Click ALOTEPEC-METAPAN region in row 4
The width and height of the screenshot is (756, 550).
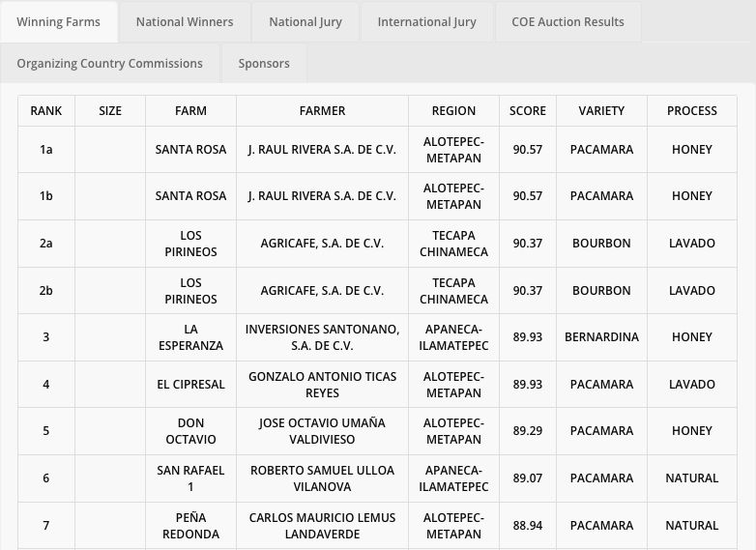pos(453,385)
